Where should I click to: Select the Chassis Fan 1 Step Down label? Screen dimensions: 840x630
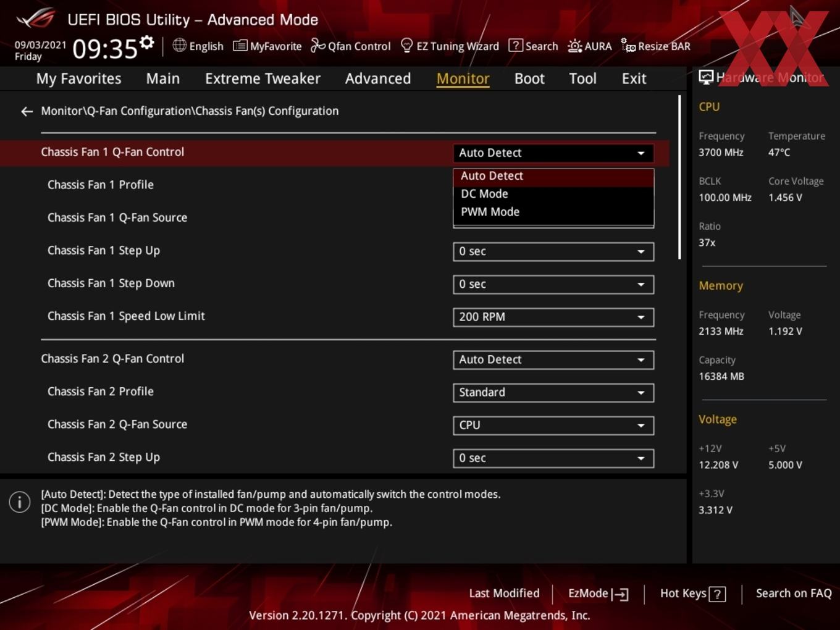(x=111, y=283)
